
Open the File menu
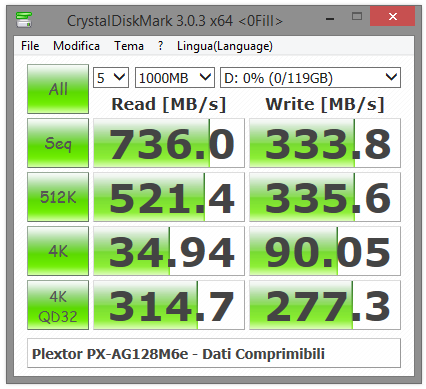tap(30, 46)
